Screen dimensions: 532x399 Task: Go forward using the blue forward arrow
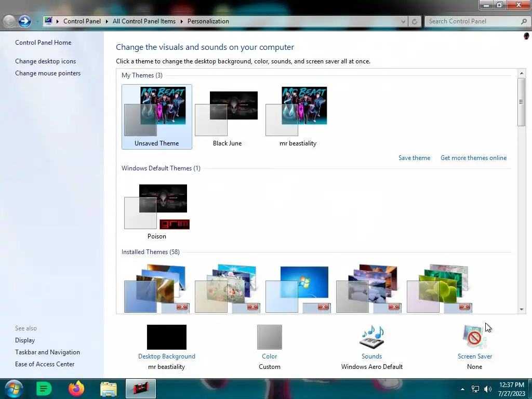[x=24, y=21]
